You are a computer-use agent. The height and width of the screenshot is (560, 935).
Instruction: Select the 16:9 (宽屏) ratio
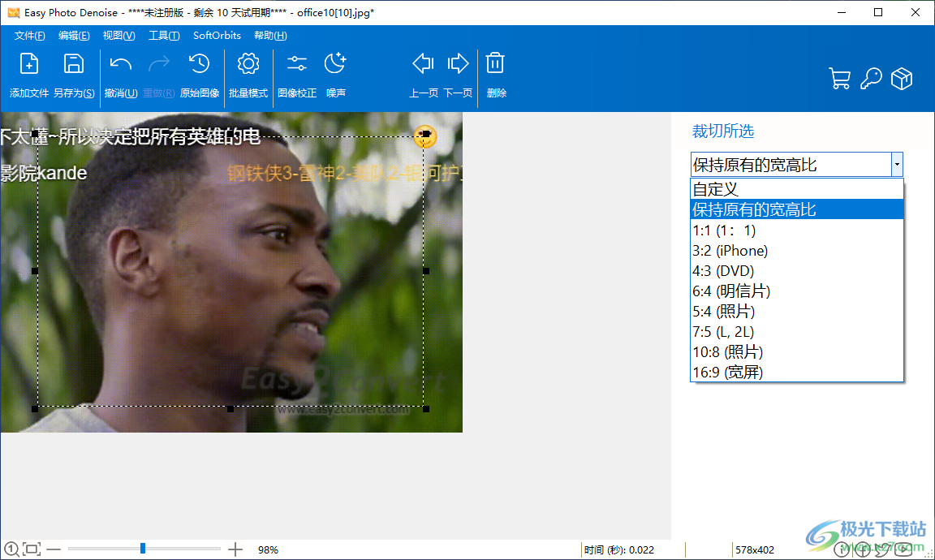coord(797,373)
